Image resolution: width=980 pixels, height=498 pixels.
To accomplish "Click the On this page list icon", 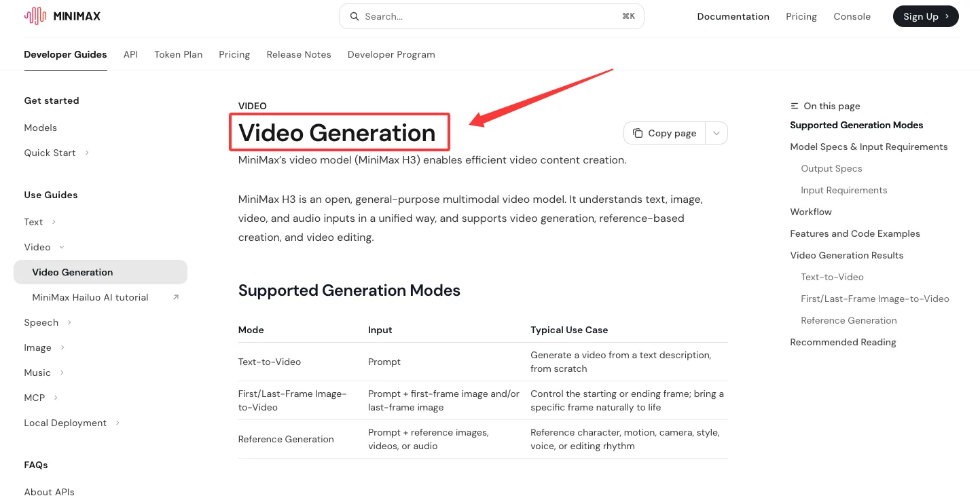I will (795, 106).
